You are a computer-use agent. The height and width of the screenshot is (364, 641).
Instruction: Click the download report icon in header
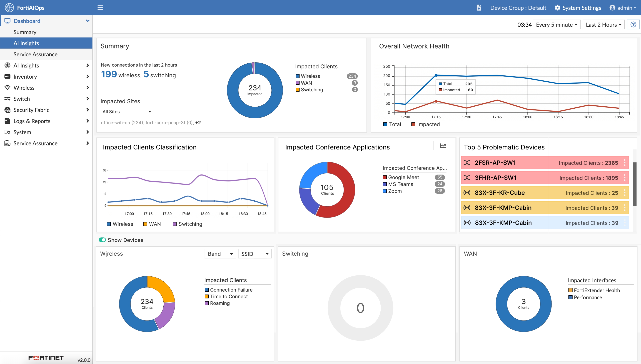point(479,8)
